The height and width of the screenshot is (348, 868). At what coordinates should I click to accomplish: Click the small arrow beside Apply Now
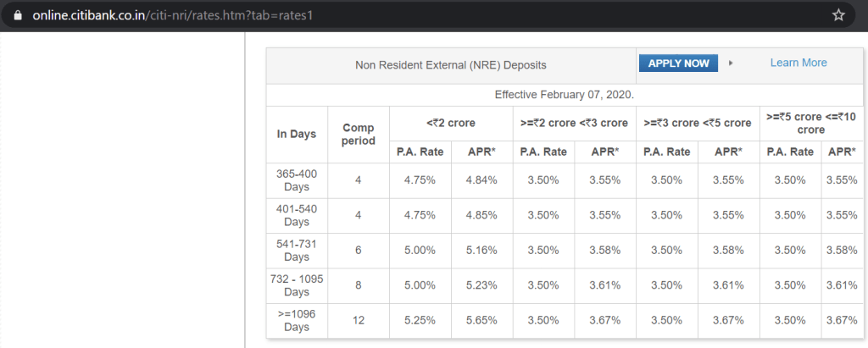(x=731, y=64)
